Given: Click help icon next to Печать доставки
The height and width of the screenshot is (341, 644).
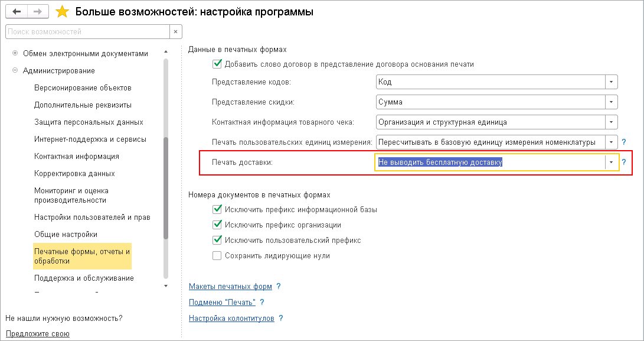Looking at the screenshot, I should tap(624, 163).
